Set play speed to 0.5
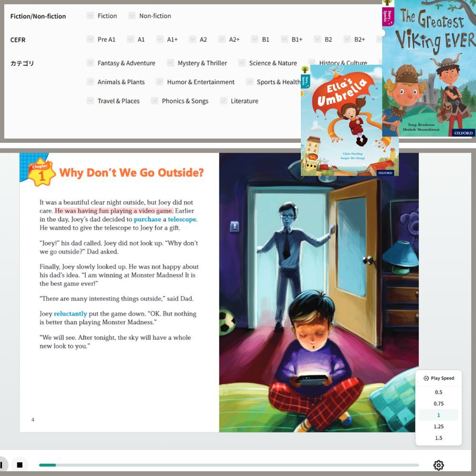The width and height of the screenshot is (476, 476). pos(438,392)
